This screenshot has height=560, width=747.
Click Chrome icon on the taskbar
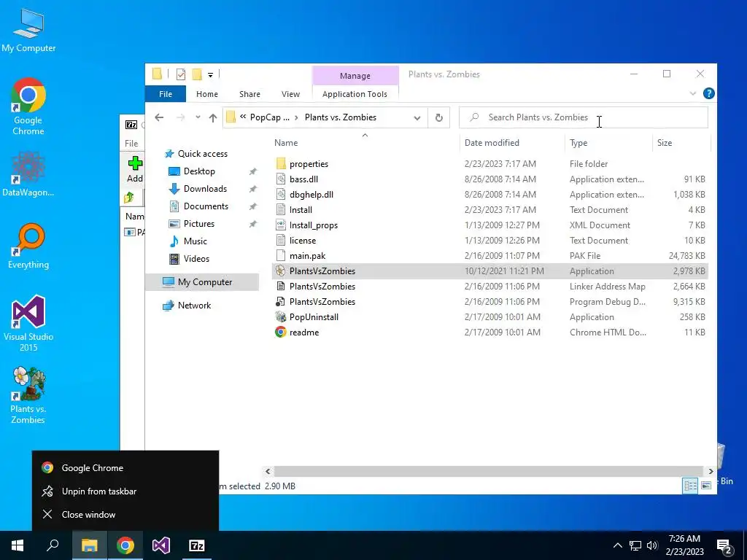pos(125,545)
